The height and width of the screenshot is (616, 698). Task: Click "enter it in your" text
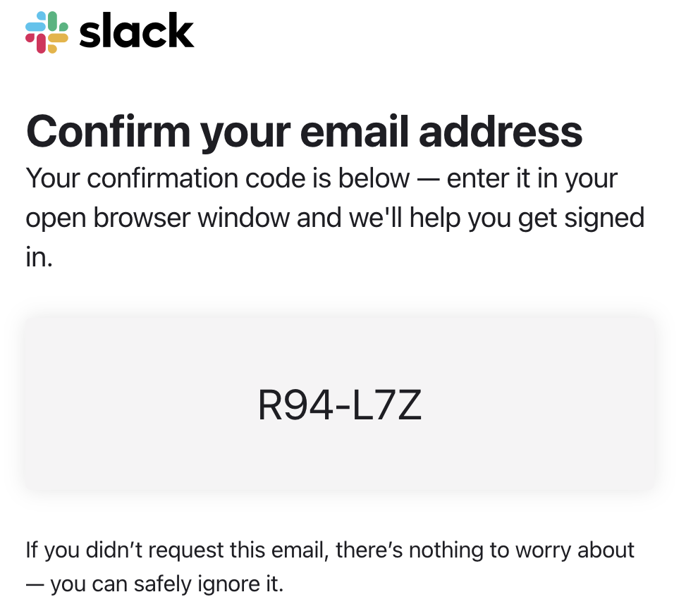pyautogui.click(x=532, y=178)
